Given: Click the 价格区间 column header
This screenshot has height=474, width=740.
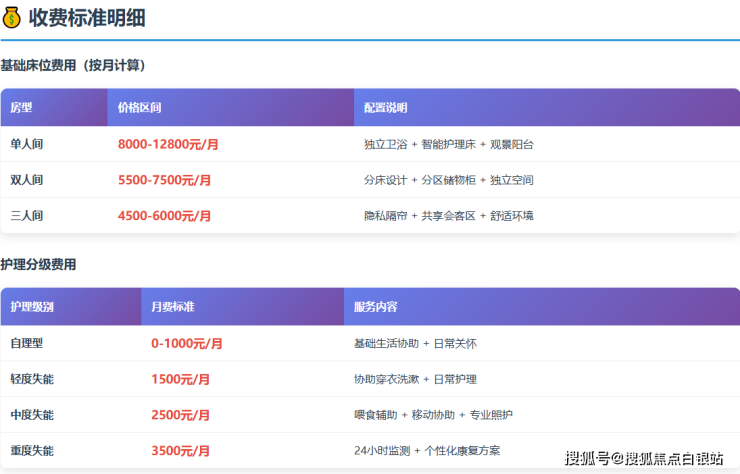Looking at the screenshot, I should (x=139, y=108).
